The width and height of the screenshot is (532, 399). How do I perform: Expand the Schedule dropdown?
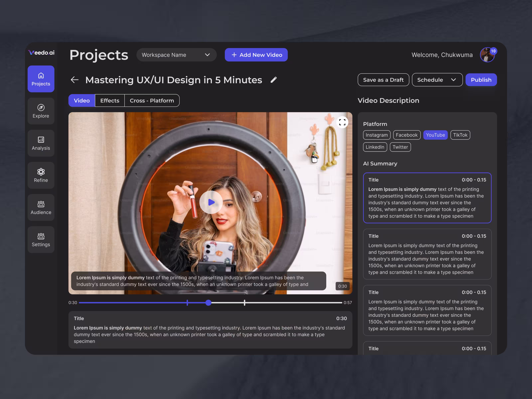[437, 80]
